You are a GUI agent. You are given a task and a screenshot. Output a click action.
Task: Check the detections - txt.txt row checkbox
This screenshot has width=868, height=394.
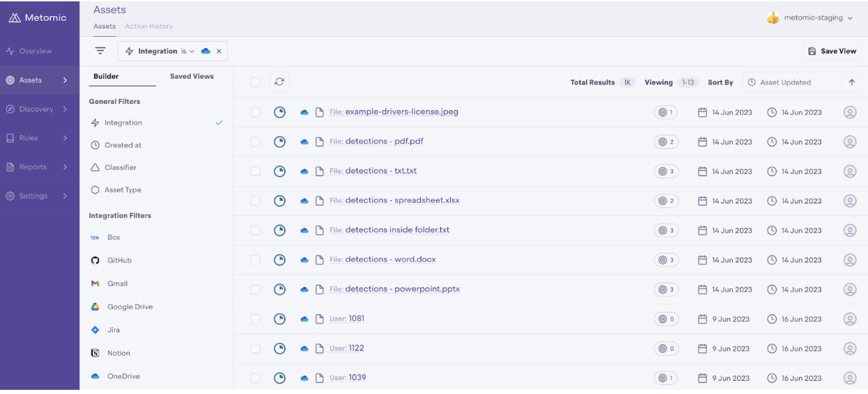[x=256, y=171]
